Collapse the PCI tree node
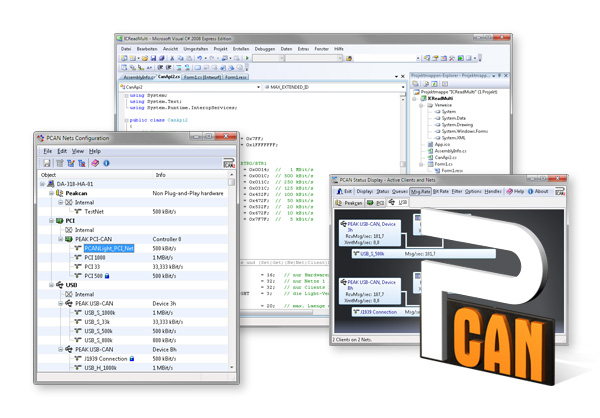 (x=51, y=221)
